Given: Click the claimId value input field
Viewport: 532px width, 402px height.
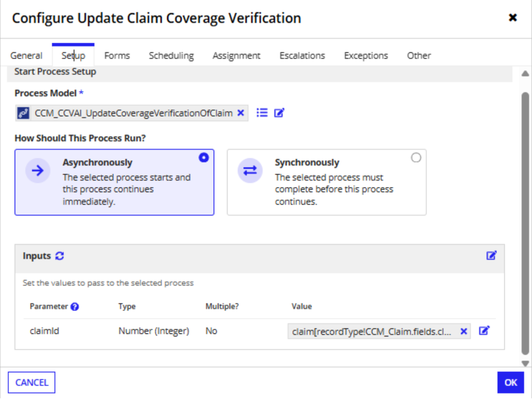Looking at the screenshot, I should point(379,332).
